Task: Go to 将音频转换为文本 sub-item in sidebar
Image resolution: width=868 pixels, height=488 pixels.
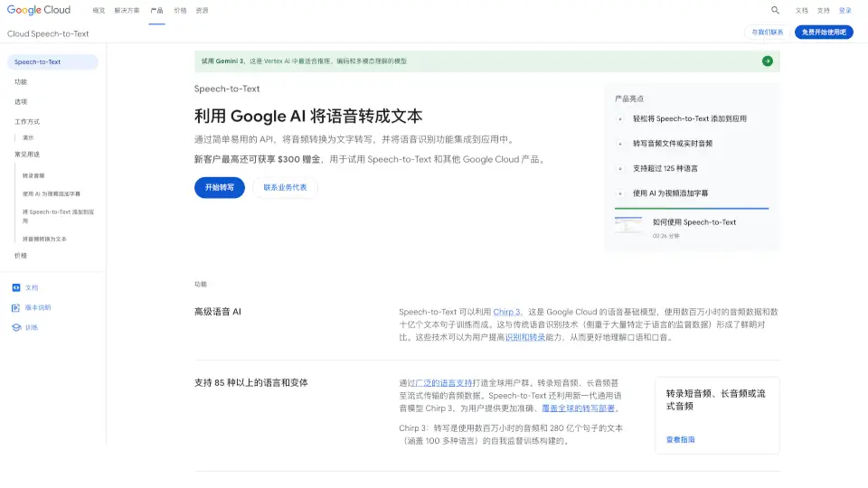Action: click(44, 239)
